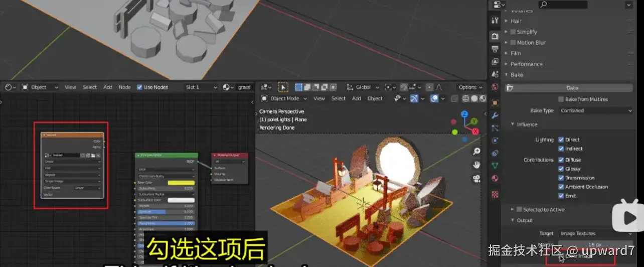Image resolution: width=644 pixels, height=267 pixels.
Task: Enable the Motion Blur checkbox
Action: pos(513,43)
